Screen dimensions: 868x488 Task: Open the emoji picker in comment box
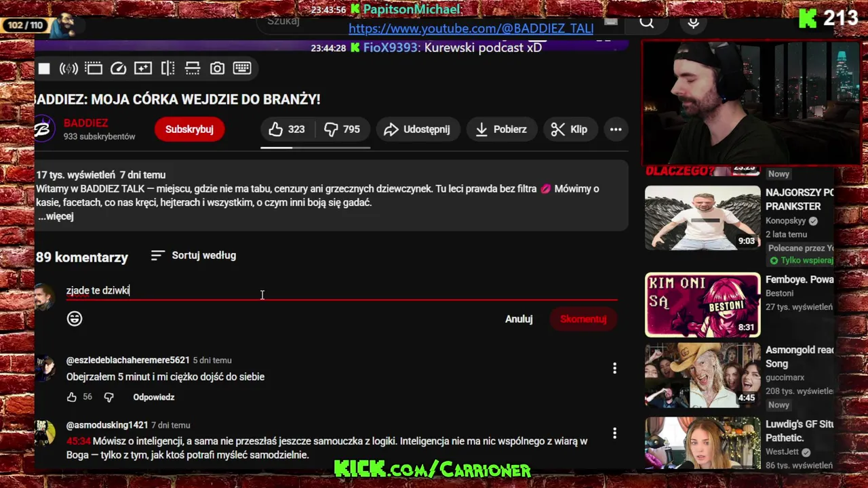point(75,319)
